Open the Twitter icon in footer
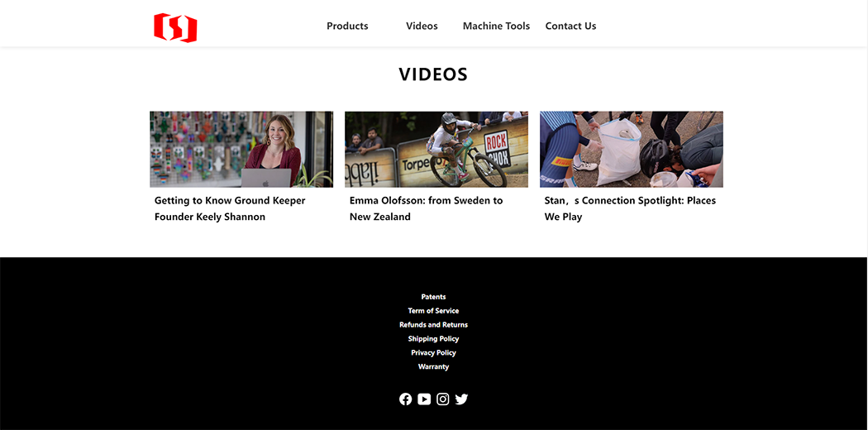 coord(461,399)
